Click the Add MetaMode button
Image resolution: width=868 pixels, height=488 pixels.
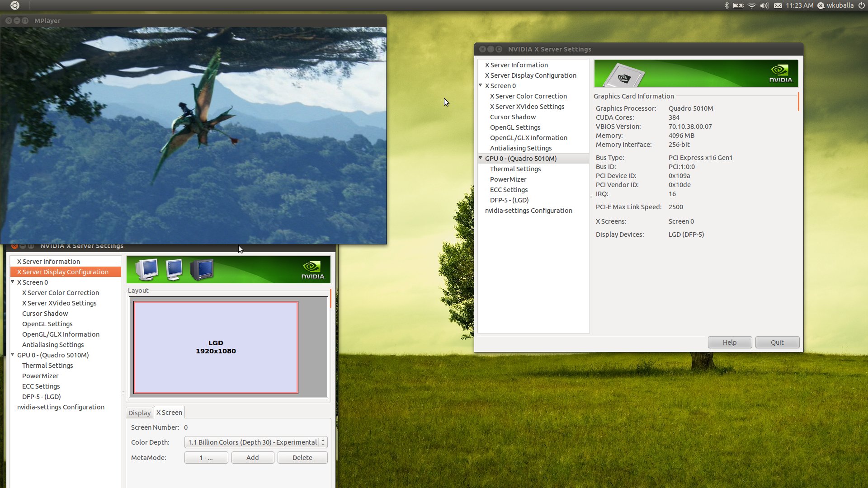tap(253, 458)
